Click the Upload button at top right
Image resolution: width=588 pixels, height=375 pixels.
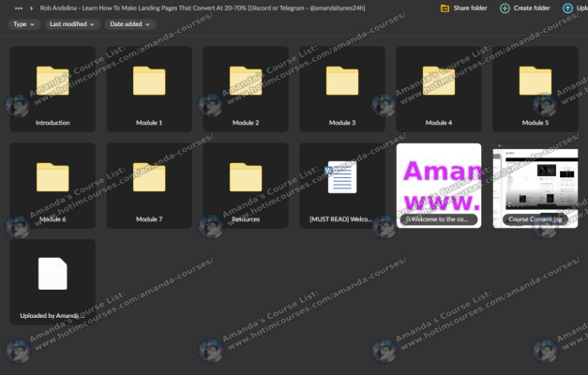[x=576, y=7]
